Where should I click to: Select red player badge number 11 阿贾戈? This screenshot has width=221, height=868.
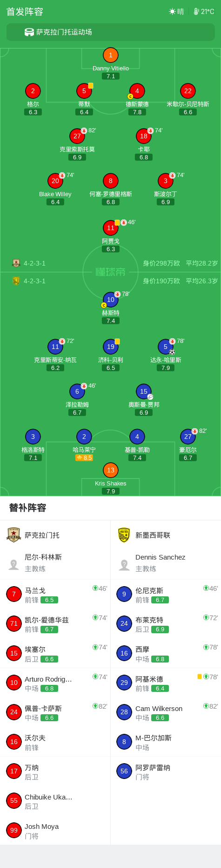(x=111, y=228)
